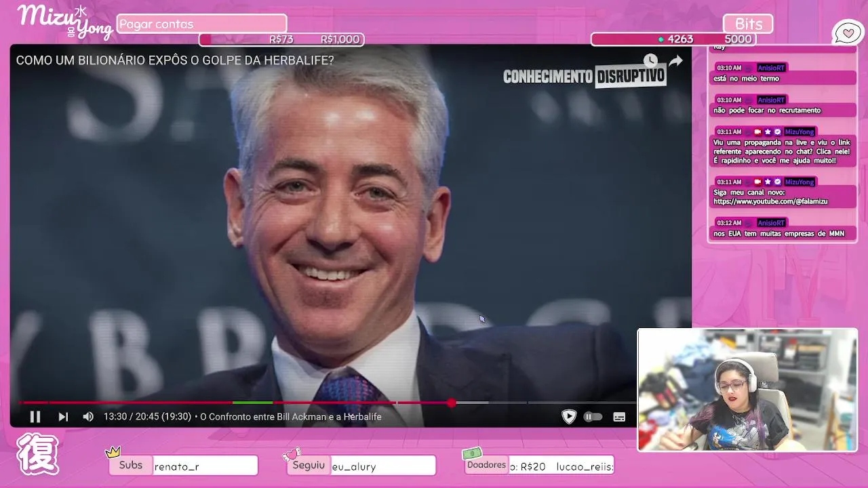Click the camera badge on 'Siga meu canal novo' message
Screen dimensions: 868x488
[757, 182]
